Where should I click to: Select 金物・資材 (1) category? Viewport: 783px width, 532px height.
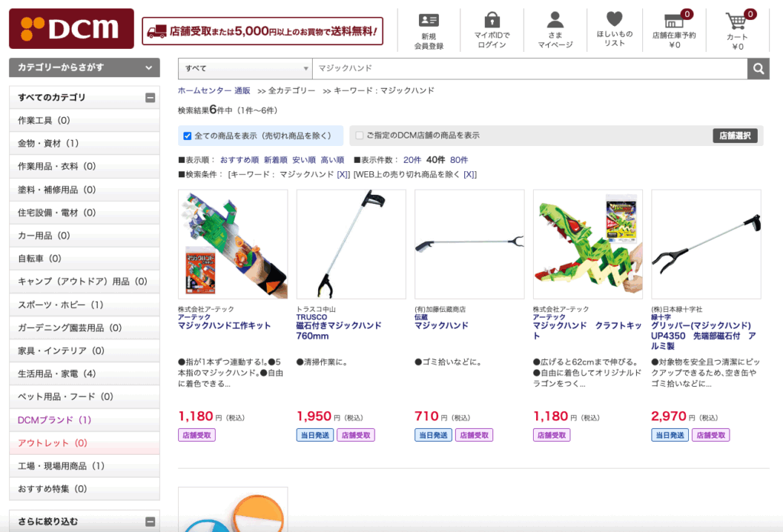coord(84,143)
